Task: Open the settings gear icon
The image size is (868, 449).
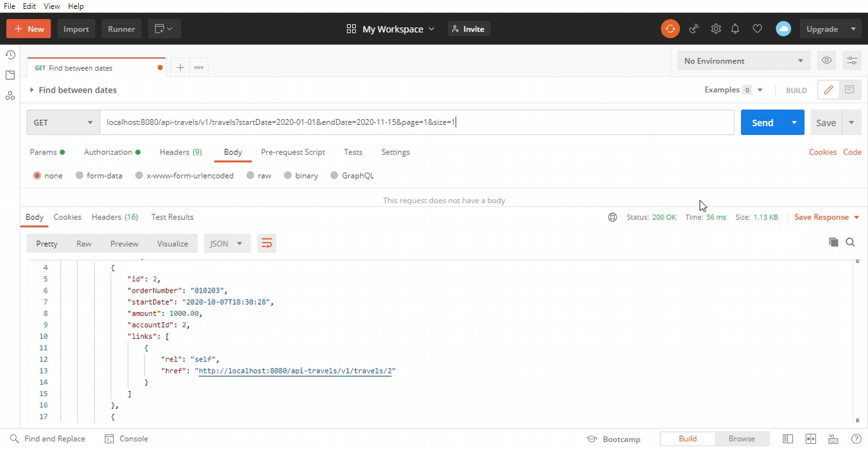Action: (715, 29)
